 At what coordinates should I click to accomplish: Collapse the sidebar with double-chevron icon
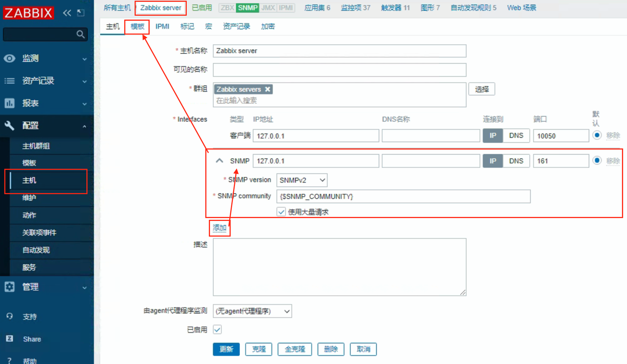tap(67, 13)
